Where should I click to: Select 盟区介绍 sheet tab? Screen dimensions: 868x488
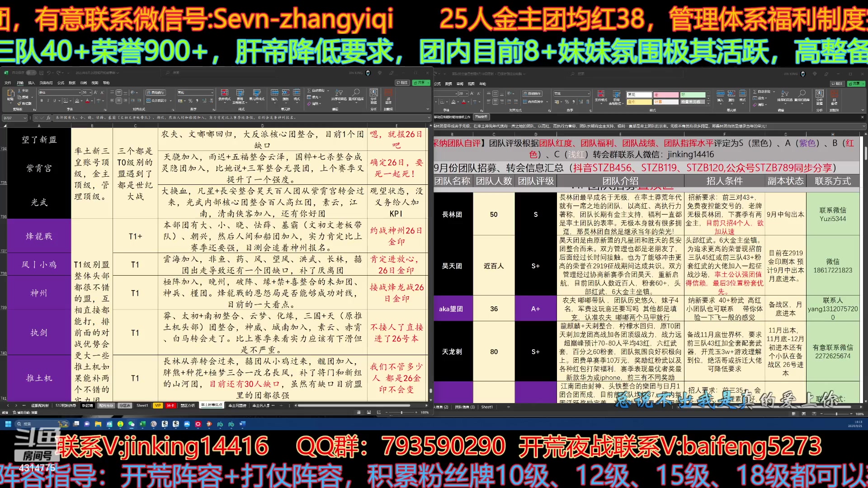coord(188,405)
